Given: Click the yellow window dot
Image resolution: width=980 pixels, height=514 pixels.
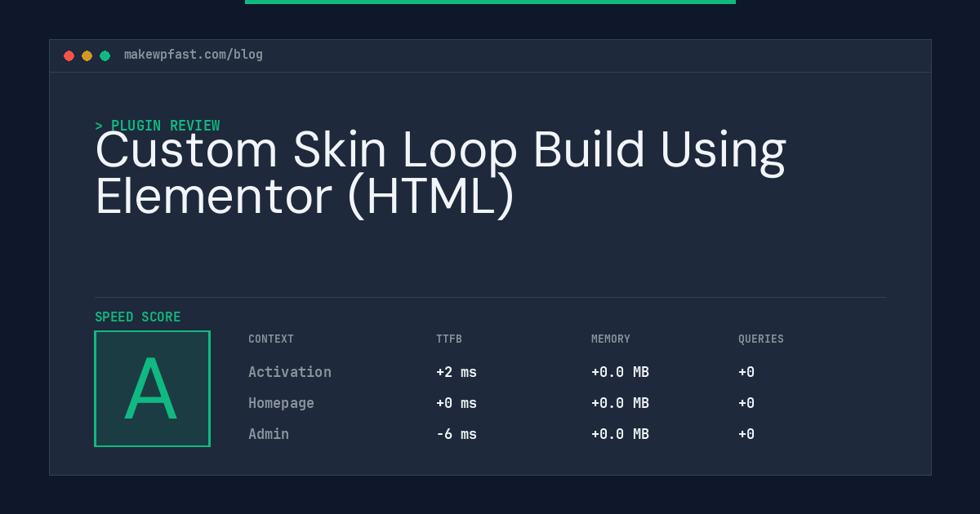Looking at the screenshot, I should (x=87, y=55).
